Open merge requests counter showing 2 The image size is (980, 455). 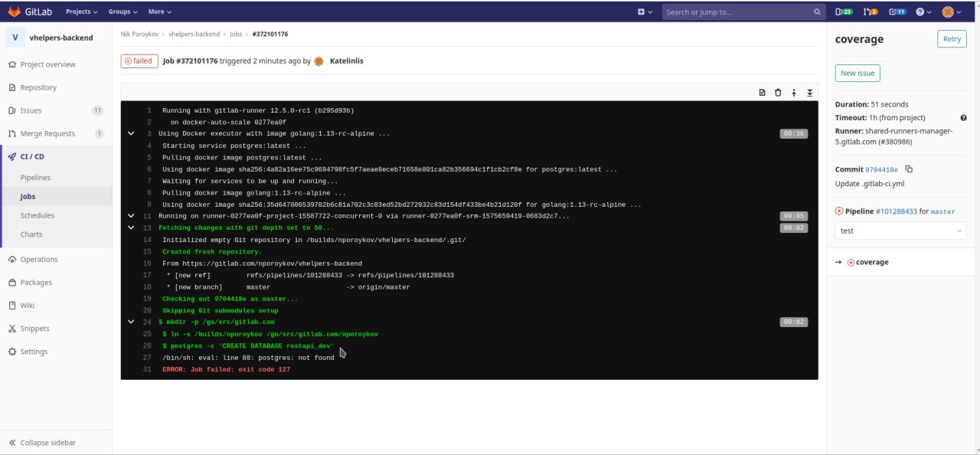(871, 11)
